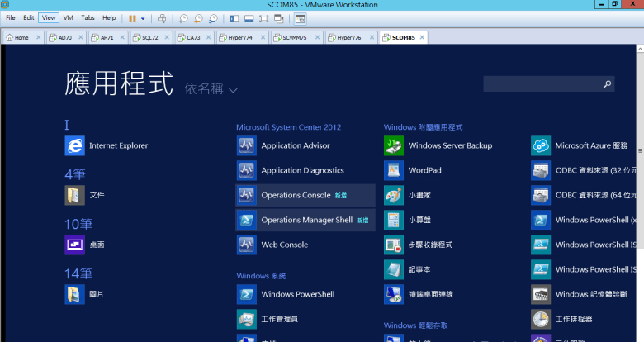Switch to the SCVMM75 tab
The width and height of the screenshot is (644, 342).
tap(295, 37)
